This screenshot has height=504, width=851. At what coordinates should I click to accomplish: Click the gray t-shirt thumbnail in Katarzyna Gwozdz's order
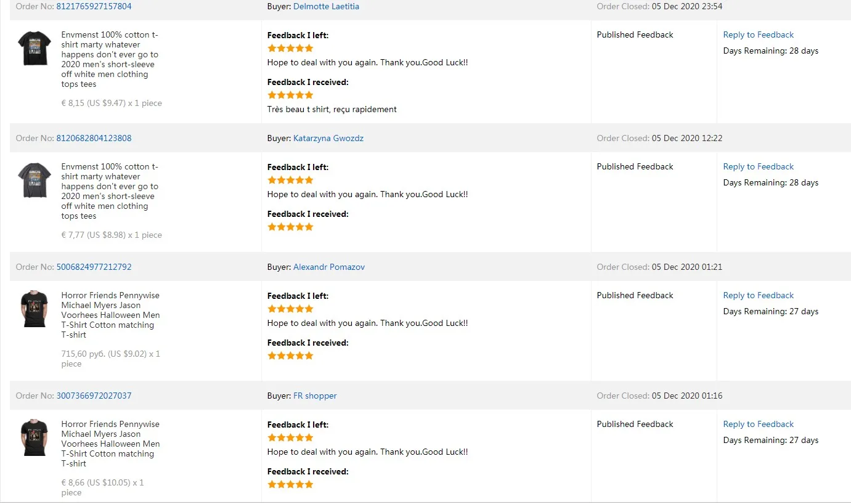(x=35, y=180)
